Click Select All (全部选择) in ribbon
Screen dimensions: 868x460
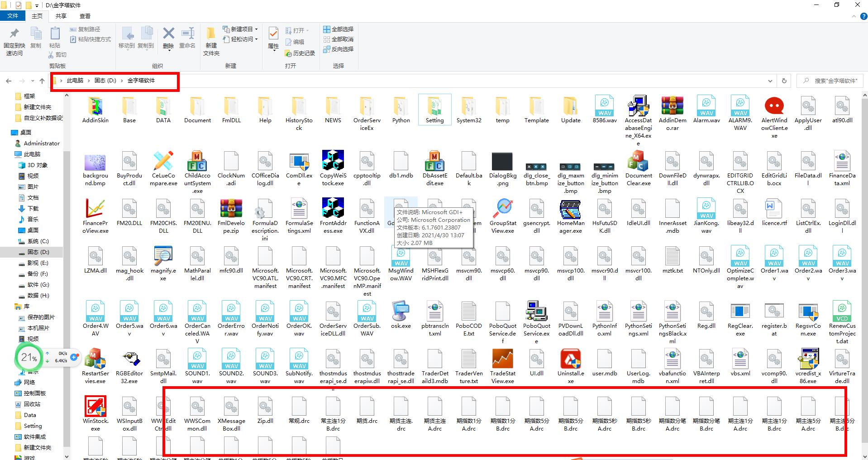coord(338,29)
